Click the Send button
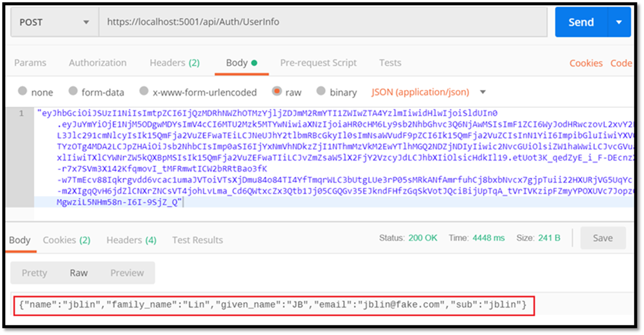 pos(581,22)
